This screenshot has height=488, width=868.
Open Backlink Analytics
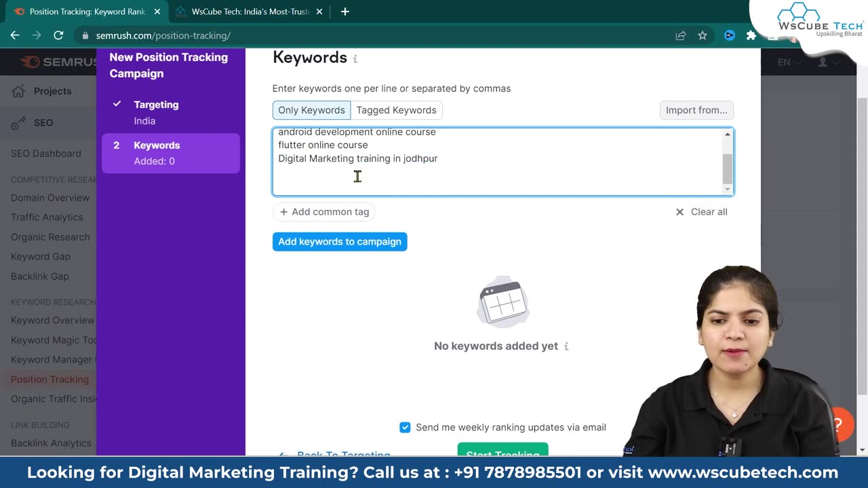[51, 443]
